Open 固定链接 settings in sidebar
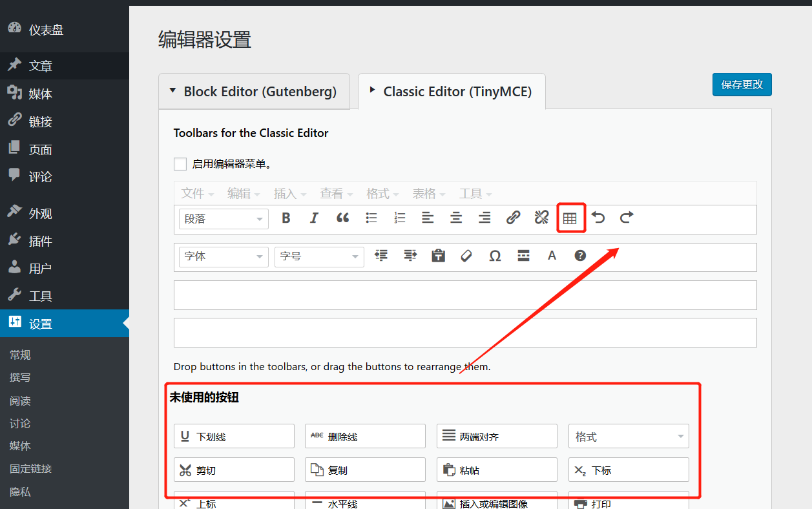This screenshot has height=509, width=812. click(30, 469)
